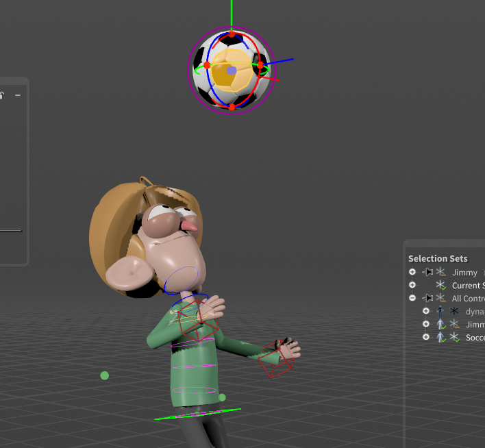Toggle the pin icon on the Jimmy row
This screenshot has width=485, height=448.
[x=428, y=272]
